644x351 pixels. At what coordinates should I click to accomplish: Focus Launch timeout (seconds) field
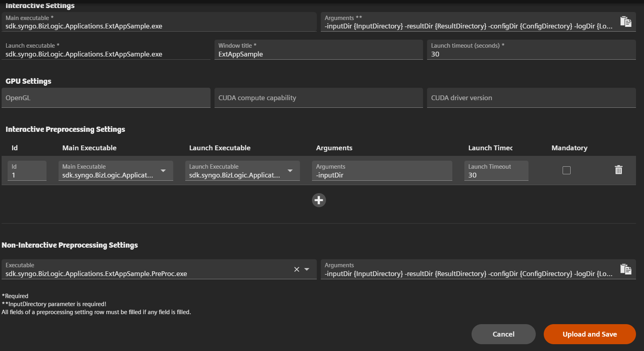pyautogui.click(x=531, y=50)
